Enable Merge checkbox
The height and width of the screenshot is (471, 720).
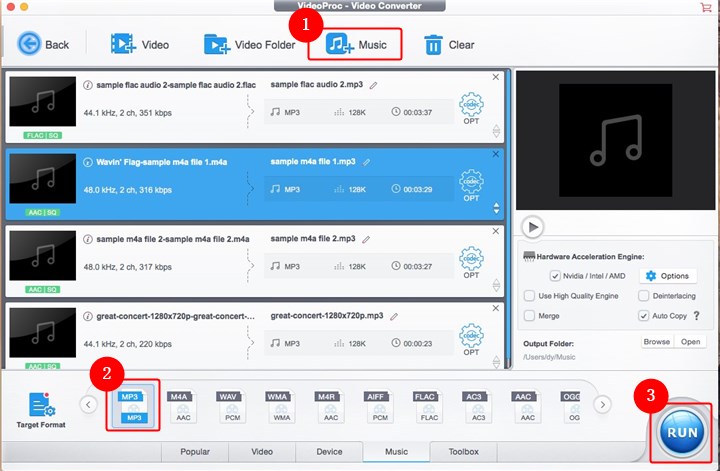[529, 316]
